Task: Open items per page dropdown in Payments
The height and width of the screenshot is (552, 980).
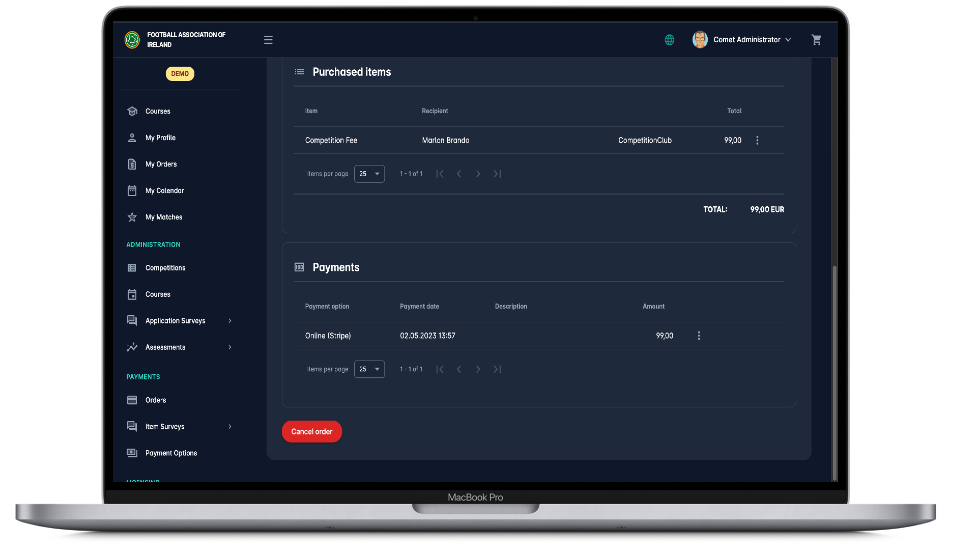Action: [x=369, y=369]
